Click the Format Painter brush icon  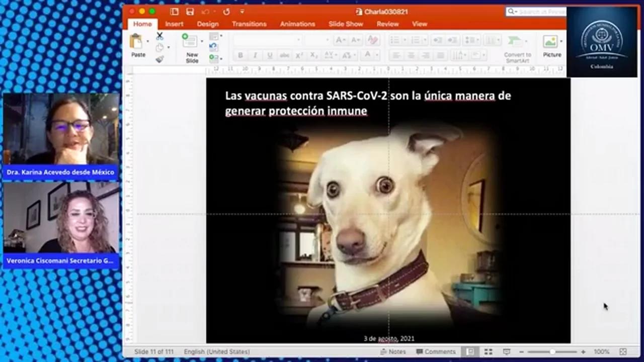pos(159,59)
